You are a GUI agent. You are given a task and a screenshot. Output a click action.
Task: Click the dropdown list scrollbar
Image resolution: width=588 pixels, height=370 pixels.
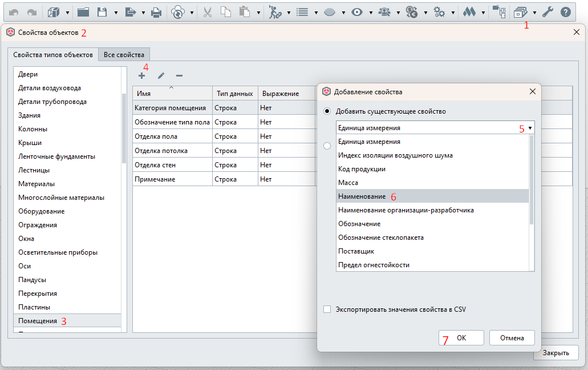coord(531,180)
